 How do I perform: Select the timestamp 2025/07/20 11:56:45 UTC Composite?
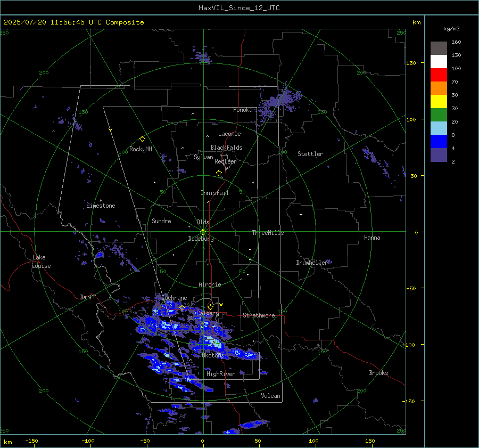click(73, 22)
